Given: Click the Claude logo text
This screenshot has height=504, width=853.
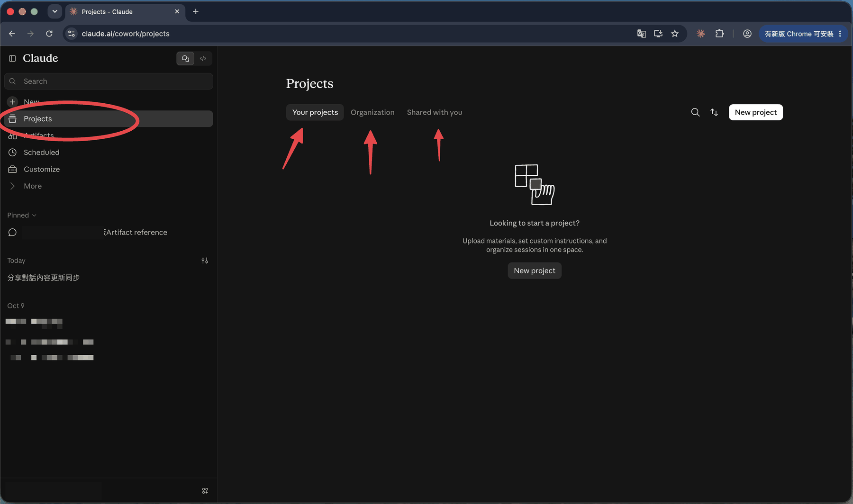Looking at the screenshot, I should 40,58.
